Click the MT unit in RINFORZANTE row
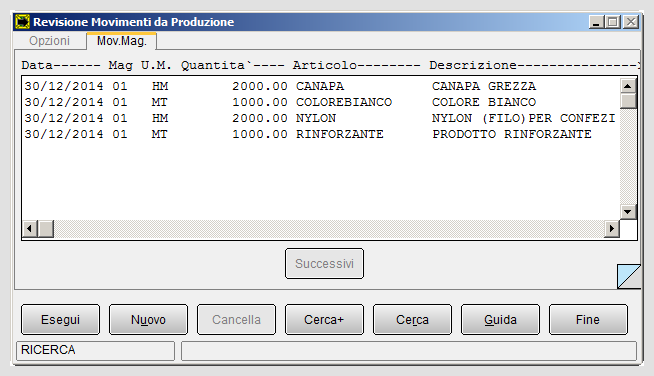The image size is (654, 376). pos(160,134)
